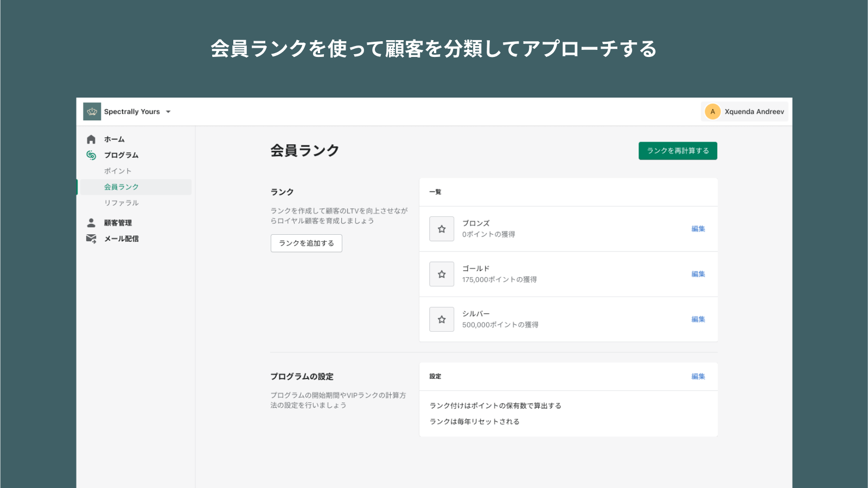The image size is (868, 488).
Task: Click 編集 in the 設定 card
Action: [x=698, y=376]
